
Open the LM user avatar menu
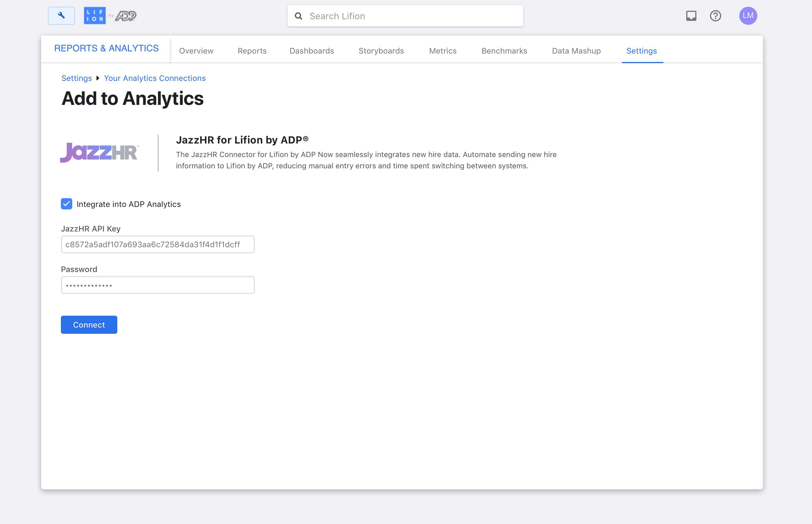coord(748,16)
